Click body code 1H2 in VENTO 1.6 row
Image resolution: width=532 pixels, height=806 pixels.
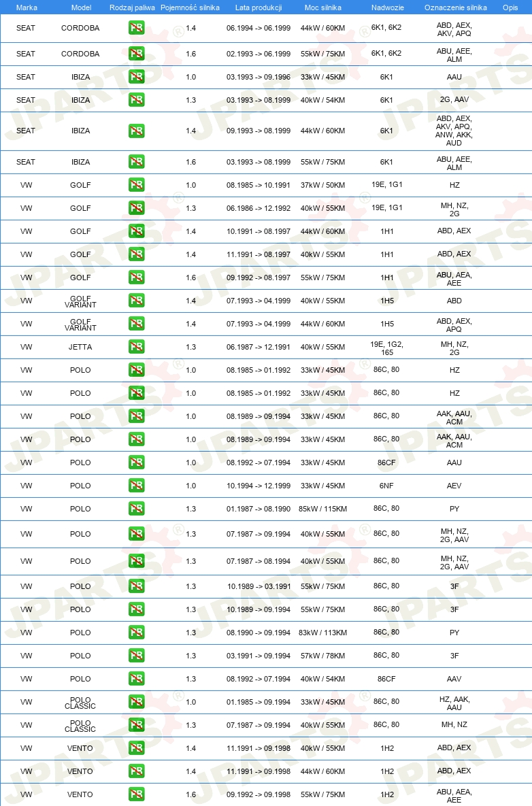(387, 794)
